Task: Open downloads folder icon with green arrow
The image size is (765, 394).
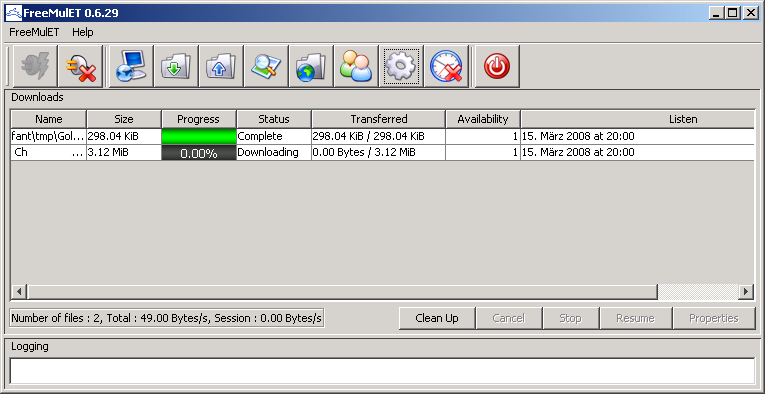Action: [x=176, y=66]
